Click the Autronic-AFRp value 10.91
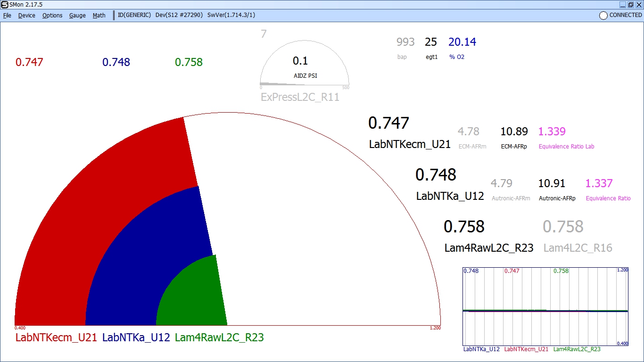 [x=552, y=183]
